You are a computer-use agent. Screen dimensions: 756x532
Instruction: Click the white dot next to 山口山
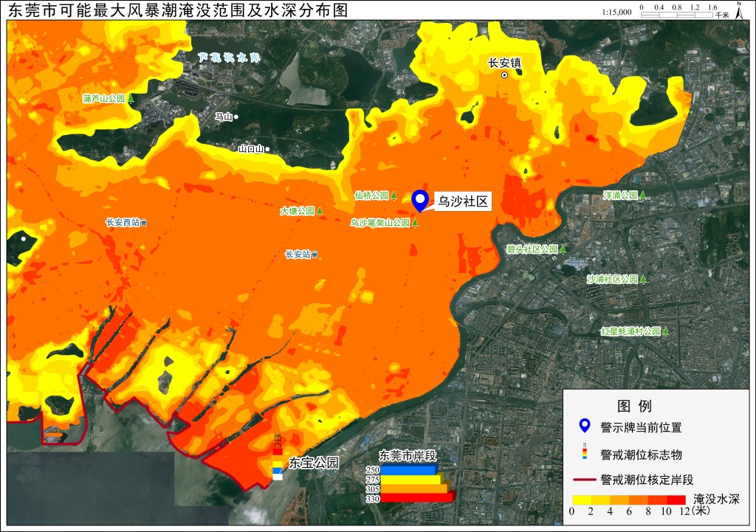[267, 149]
